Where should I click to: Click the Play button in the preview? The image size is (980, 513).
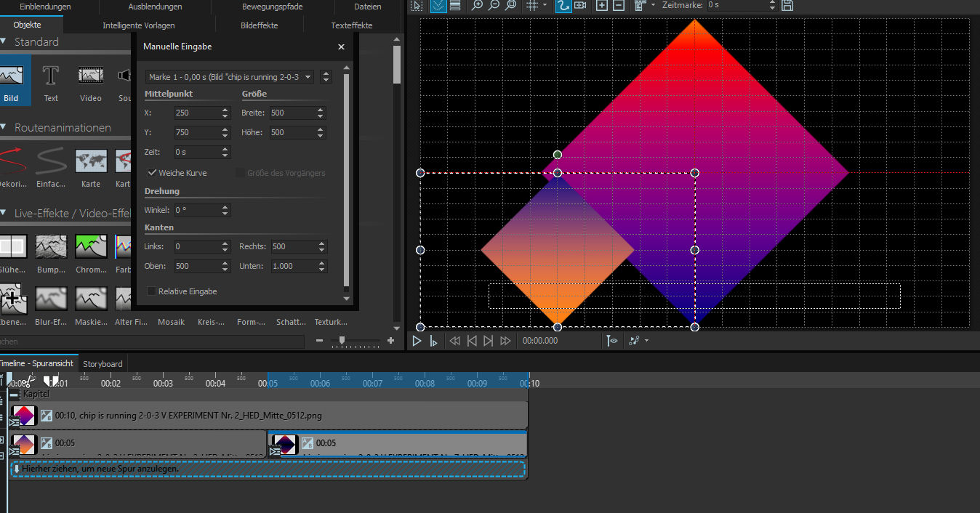417,340
